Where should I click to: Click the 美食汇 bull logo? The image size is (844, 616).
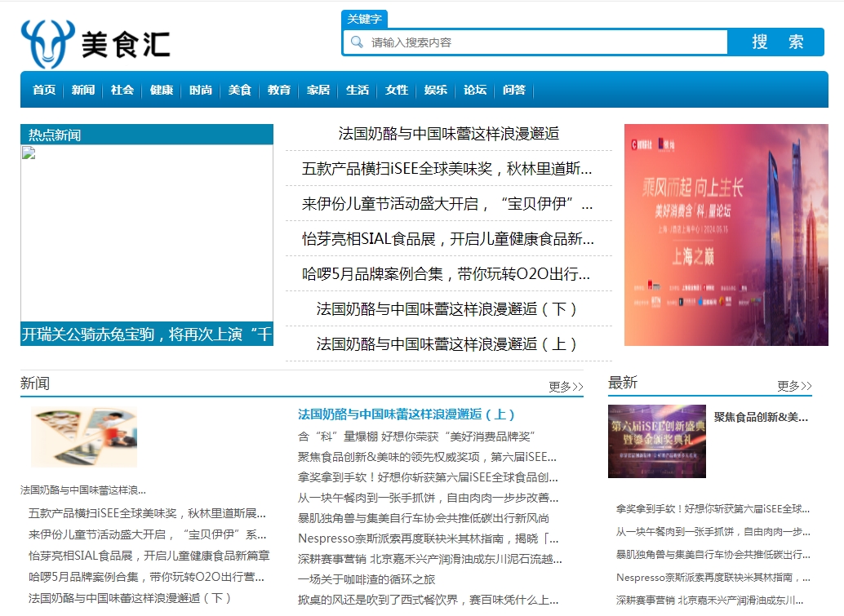pos(96,43)
